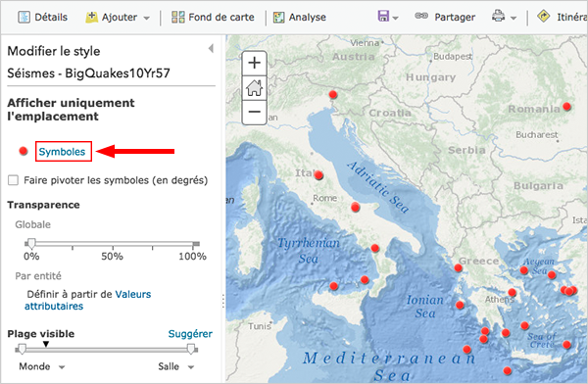Click the Fond de carte grid icon

178,17
